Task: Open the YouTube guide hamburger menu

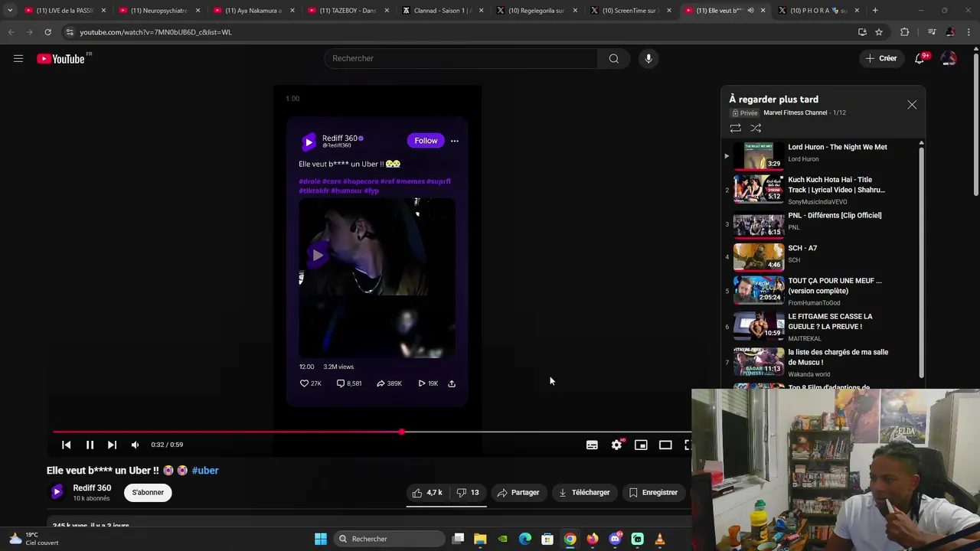Action: pyautogui.click(x=18, y=58)
